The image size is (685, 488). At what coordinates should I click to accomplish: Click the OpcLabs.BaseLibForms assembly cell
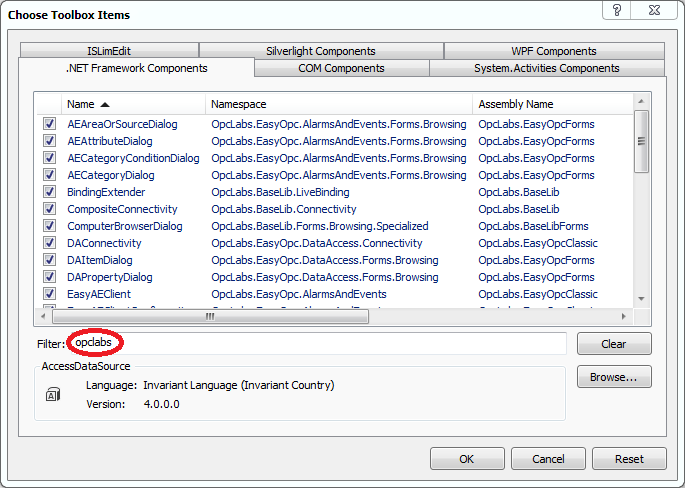tap(533, 226)
